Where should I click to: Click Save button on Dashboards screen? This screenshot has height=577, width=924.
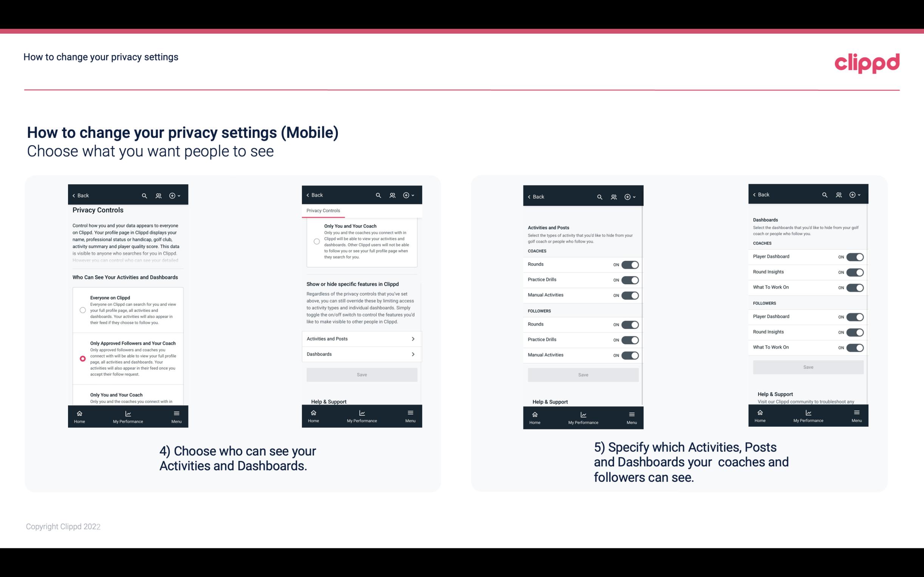pyautogui.click(x=808, y=367)
